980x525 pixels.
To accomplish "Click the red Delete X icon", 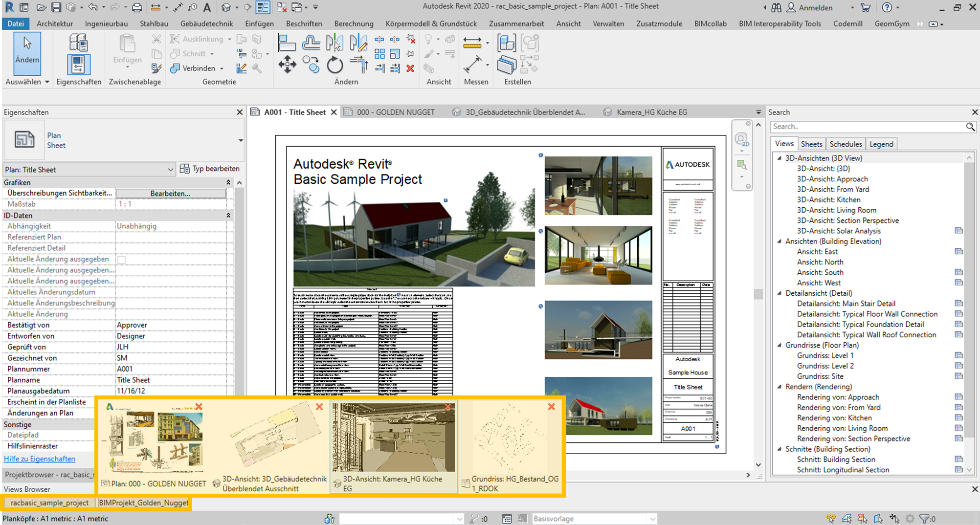I will coord(410,68).
